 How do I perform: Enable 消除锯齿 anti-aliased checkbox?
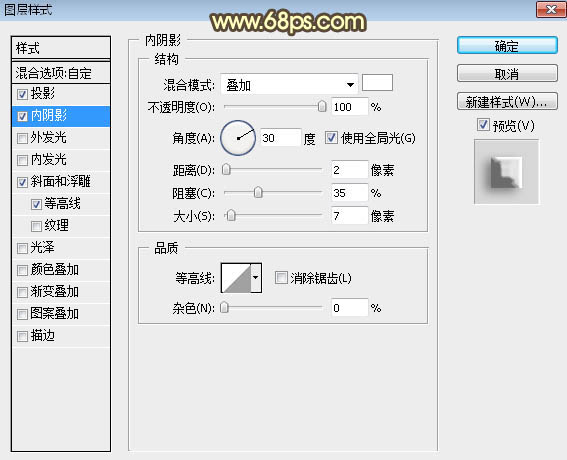281,278
